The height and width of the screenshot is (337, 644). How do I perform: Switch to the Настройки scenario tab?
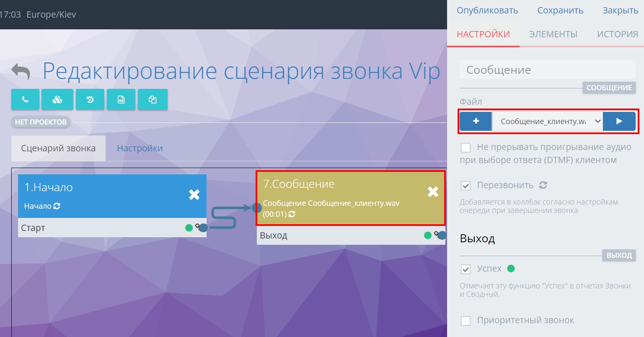[140, 148]
